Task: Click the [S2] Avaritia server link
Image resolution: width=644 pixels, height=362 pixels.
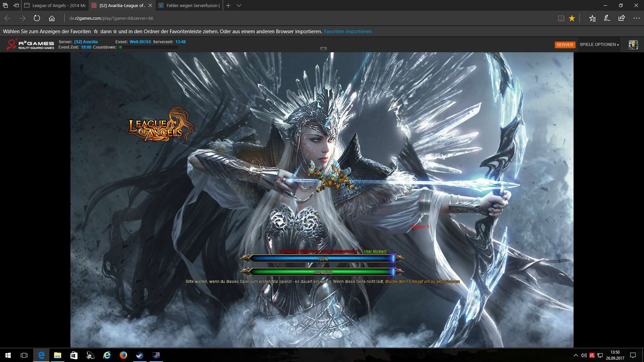Action: pos(86,42)
